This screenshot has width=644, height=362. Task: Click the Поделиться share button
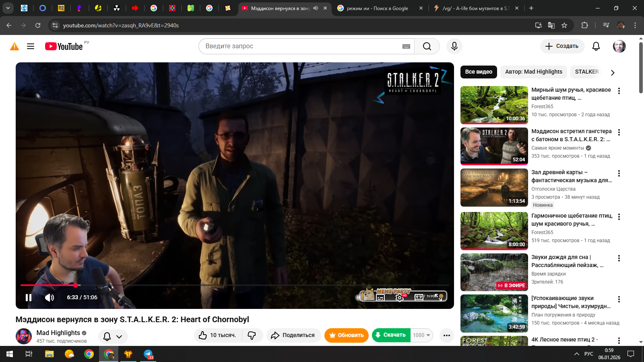[293, 335]
